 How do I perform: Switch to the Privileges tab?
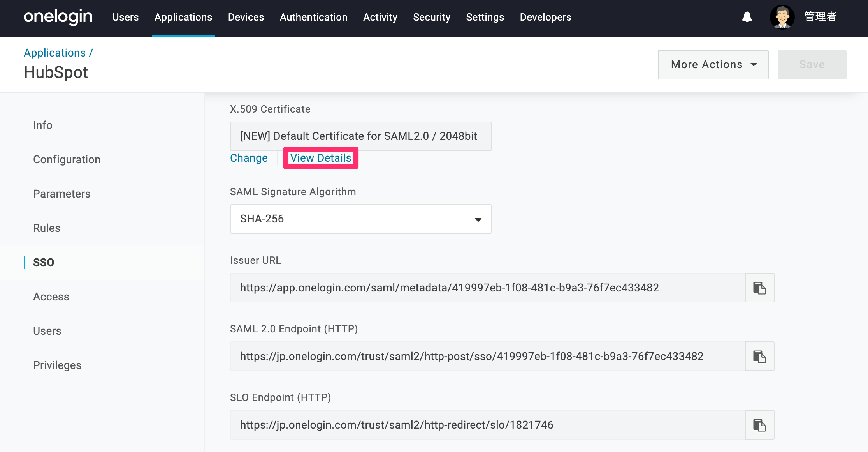pos(57,365)
